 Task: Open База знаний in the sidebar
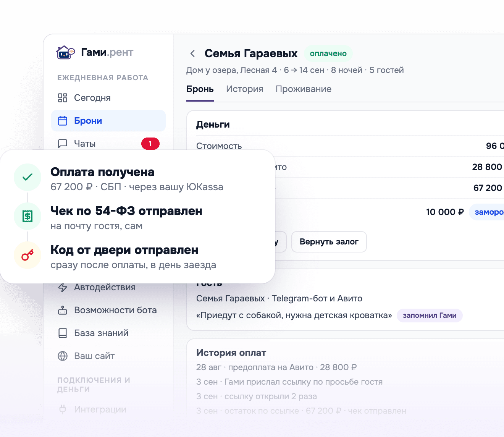108,333
